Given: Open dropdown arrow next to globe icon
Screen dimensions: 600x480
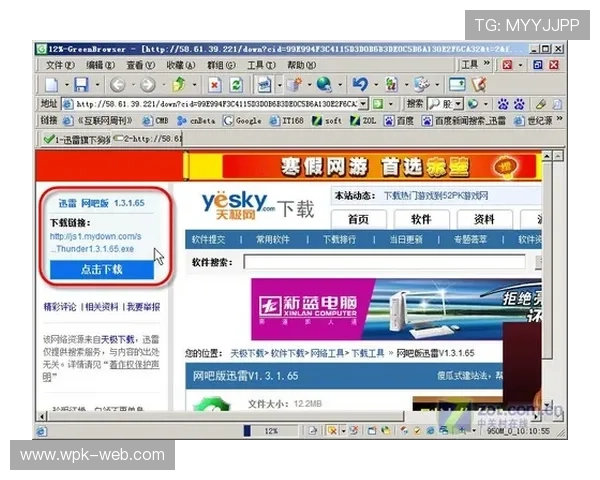Looking at the screenshot, I should click(340, 85).
